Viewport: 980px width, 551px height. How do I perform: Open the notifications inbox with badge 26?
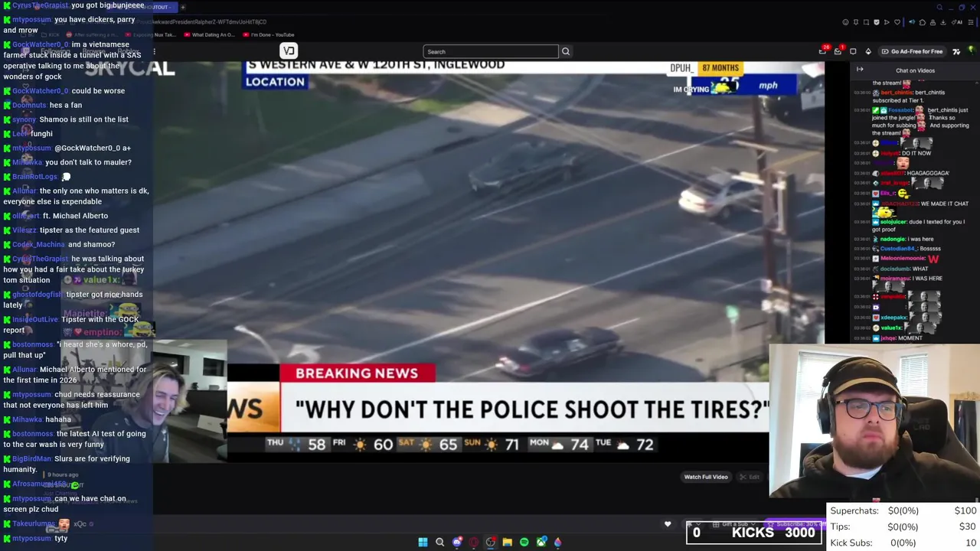coord(824,51)
